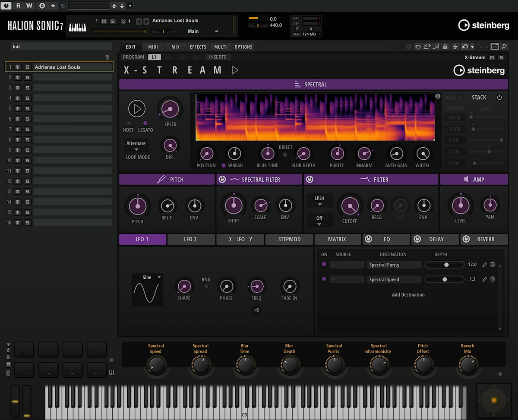Click the lock icon in toolbar

445,47
